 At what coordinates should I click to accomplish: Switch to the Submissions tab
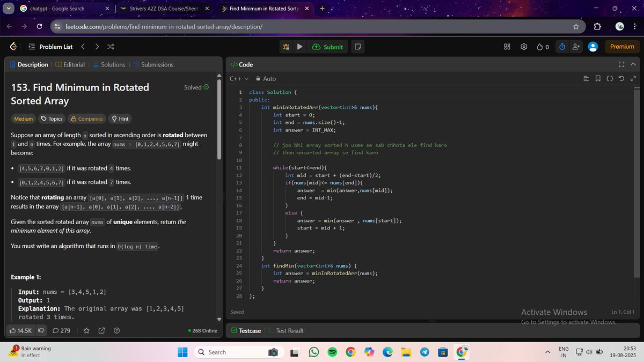click(153, 64)
